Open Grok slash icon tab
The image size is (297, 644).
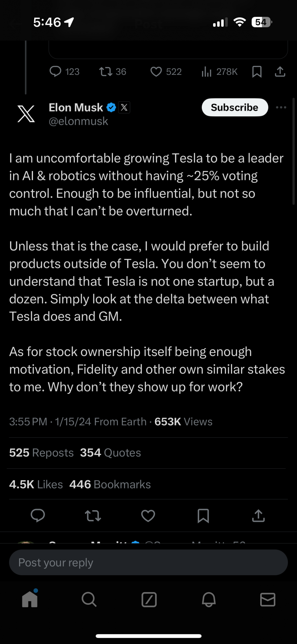[149, 599]
